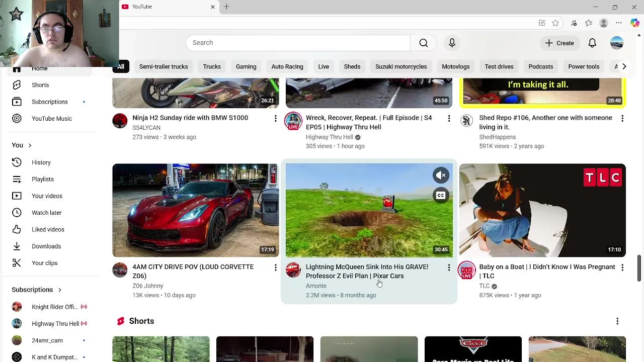Click the Create button

click(559, 43)
